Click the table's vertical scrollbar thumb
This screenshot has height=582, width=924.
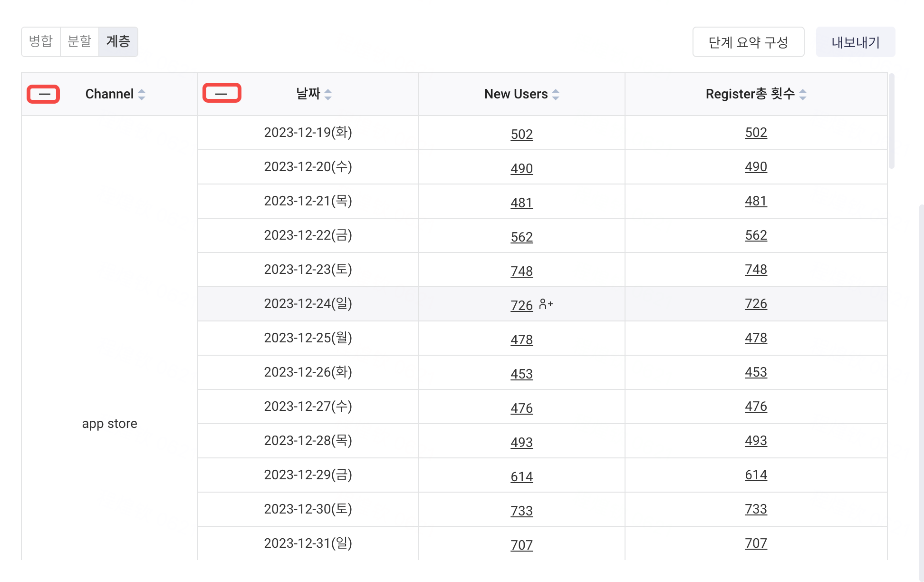[891, 121]
